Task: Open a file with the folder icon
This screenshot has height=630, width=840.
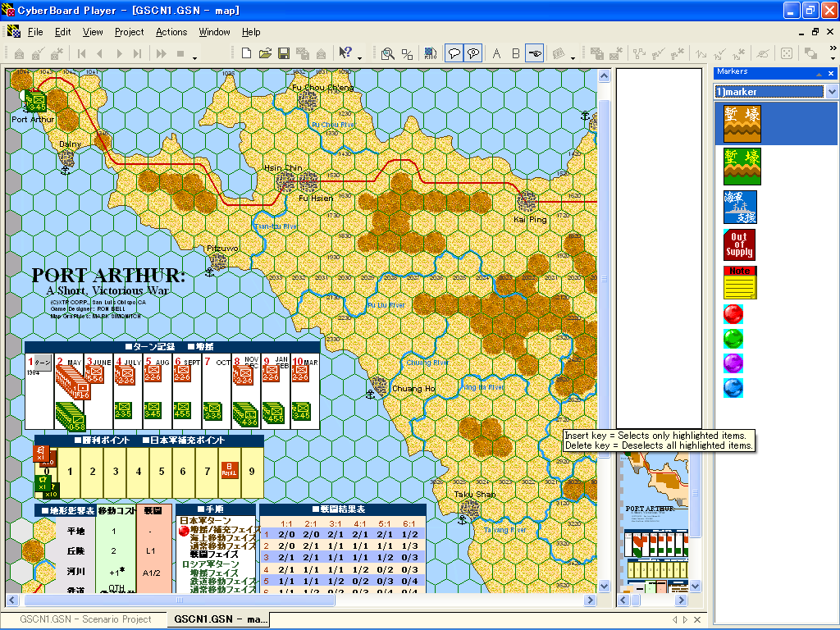Action: pyautogui.click(x=265, y=53)
